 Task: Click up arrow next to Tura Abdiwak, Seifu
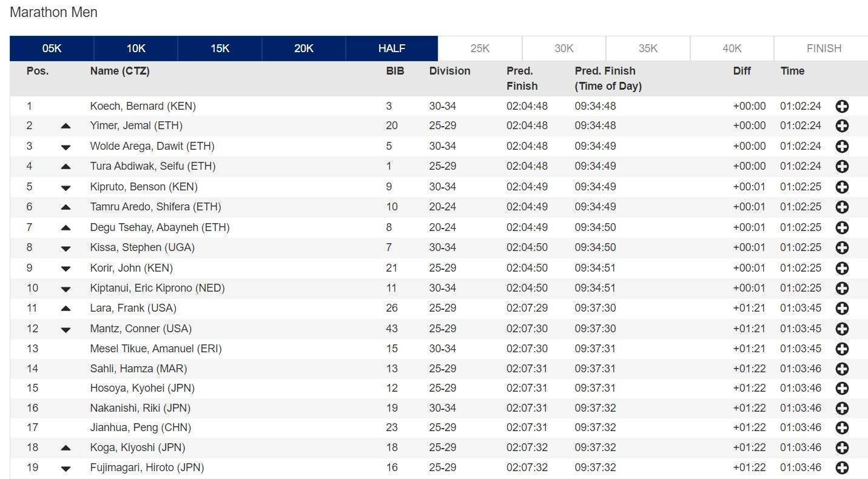66,167
